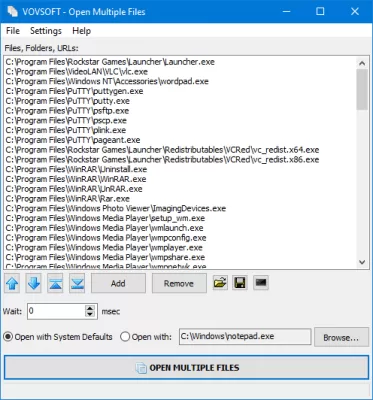Select the putty.exe entry
373x400 pixels.
click(68, 101)
